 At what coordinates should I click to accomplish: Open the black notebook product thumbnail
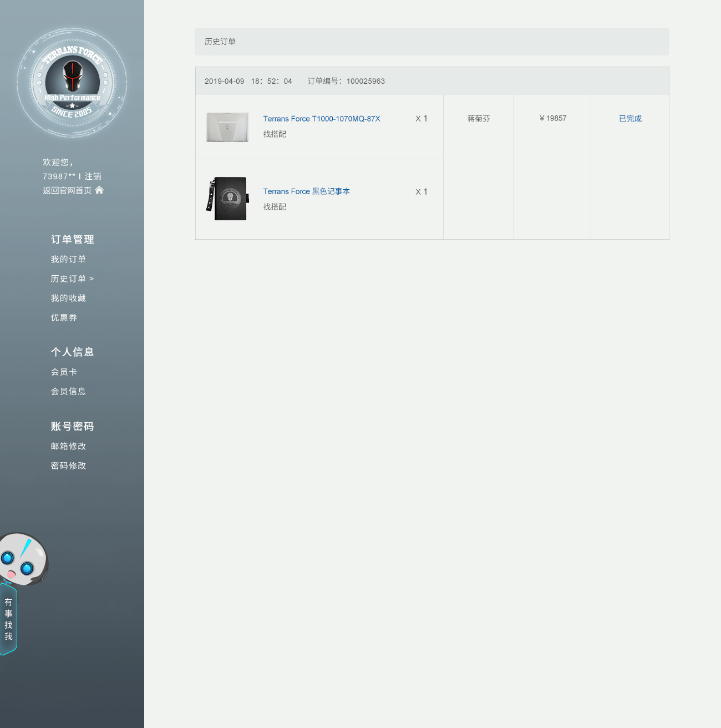coord(227,199)
